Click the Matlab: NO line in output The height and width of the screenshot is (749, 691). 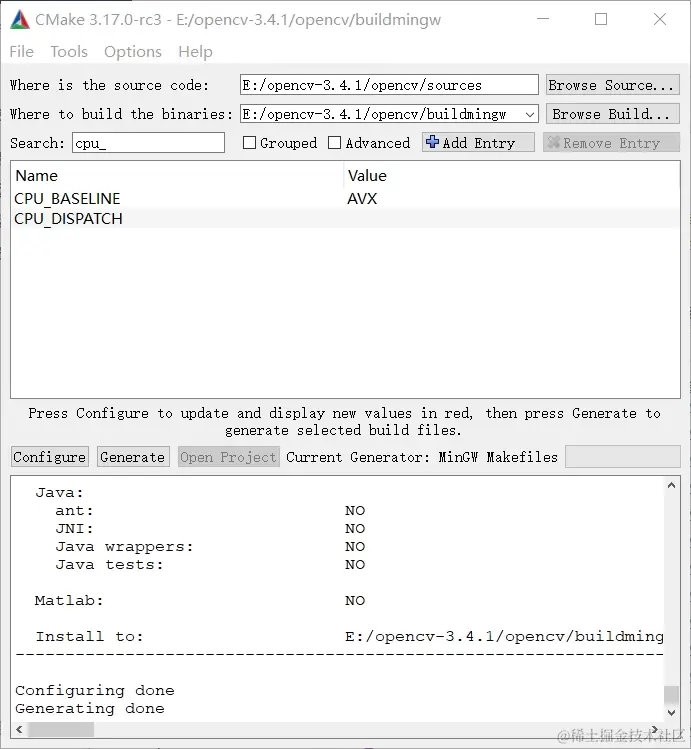[x=200, y=600]
